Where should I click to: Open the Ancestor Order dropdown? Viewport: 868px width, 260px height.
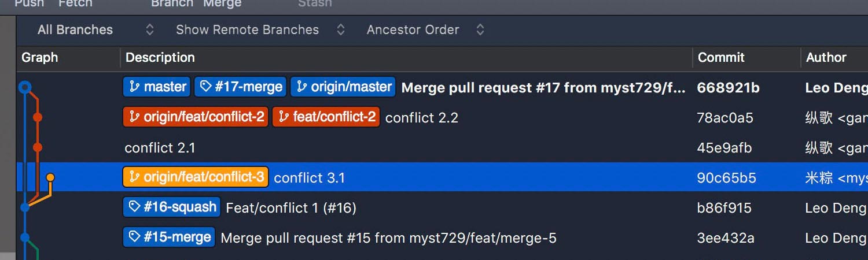[x=425, y=30]
